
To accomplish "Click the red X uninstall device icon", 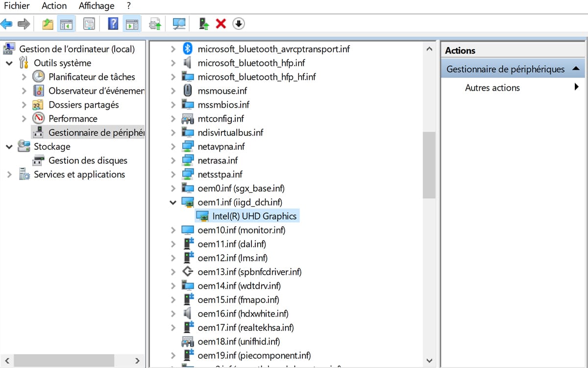I will 220,23.
